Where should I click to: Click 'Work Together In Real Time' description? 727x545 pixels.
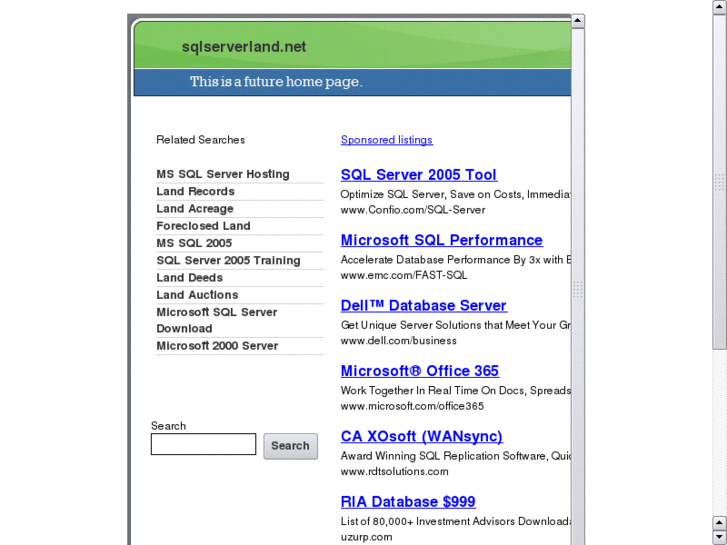[x=455, y=390]
